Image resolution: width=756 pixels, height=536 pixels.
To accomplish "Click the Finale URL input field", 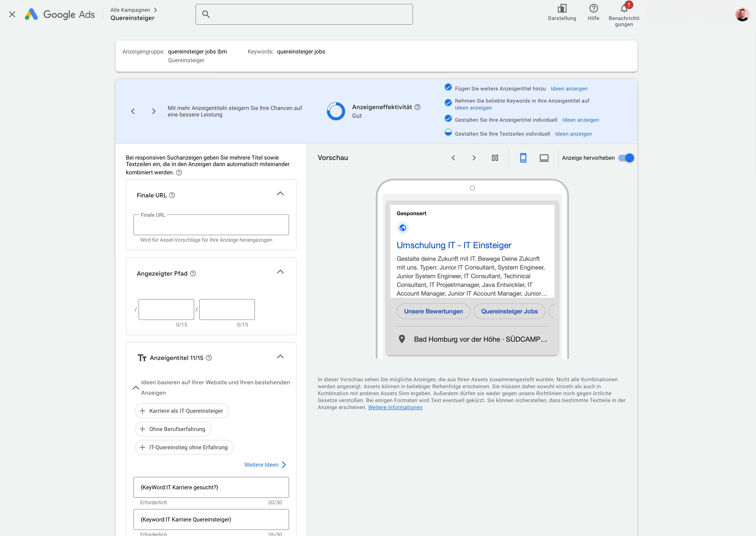I will click(x=211, y=225).
